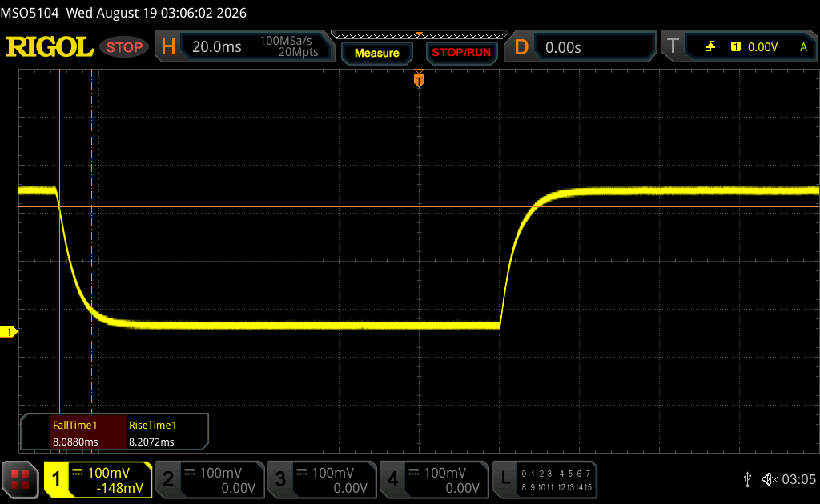Image resolution: width=820 pixels, height=504 pixels.
Task: Click the STOP run status indicator
Action: (124, 47)
